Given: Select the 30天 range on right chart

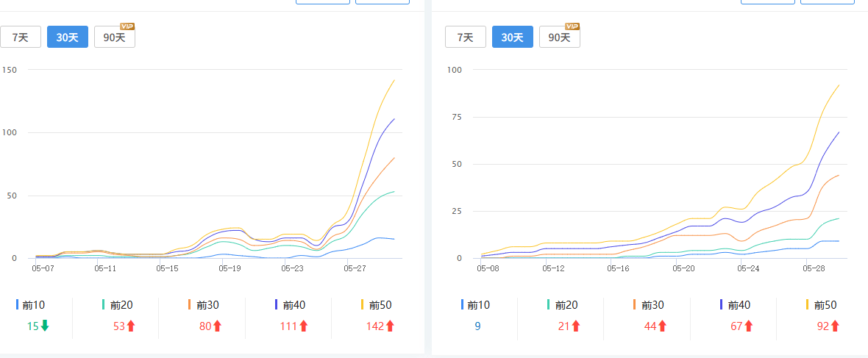Looking at the screenshot, I should point(512,37).
